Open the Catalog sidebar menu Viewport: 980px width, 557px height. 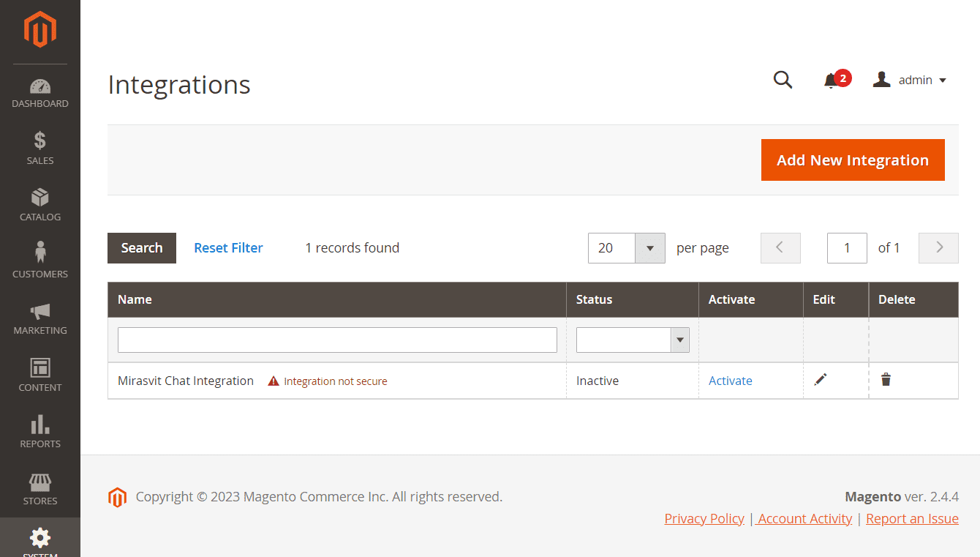point(40,205)
